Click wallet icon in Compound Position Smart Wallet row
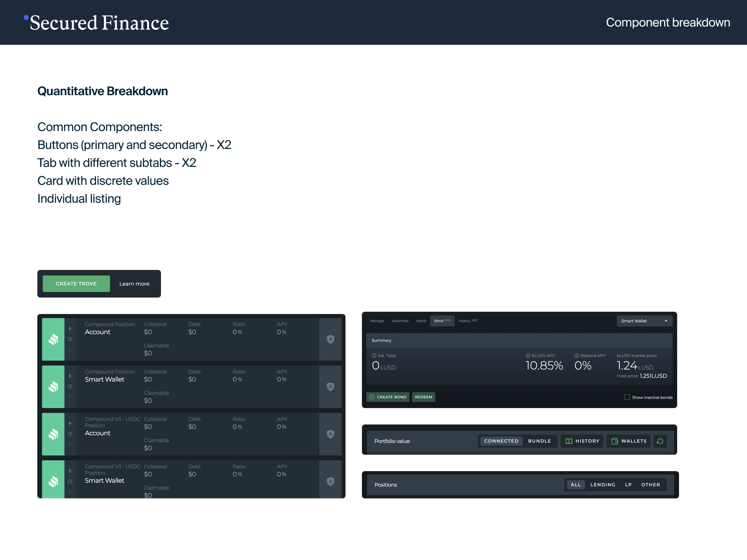Image resolution: width=747 pixels, height=560 pixels. 70,387
